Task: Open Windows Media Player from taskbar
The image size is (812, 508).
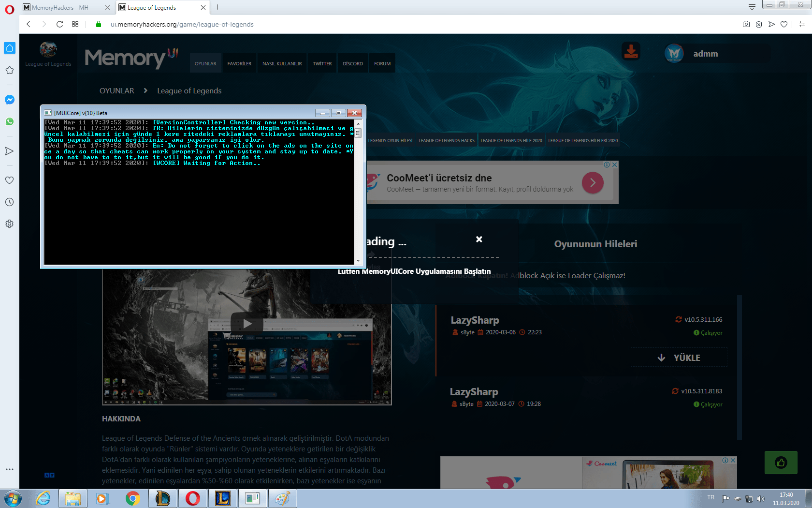Action: 102,498
